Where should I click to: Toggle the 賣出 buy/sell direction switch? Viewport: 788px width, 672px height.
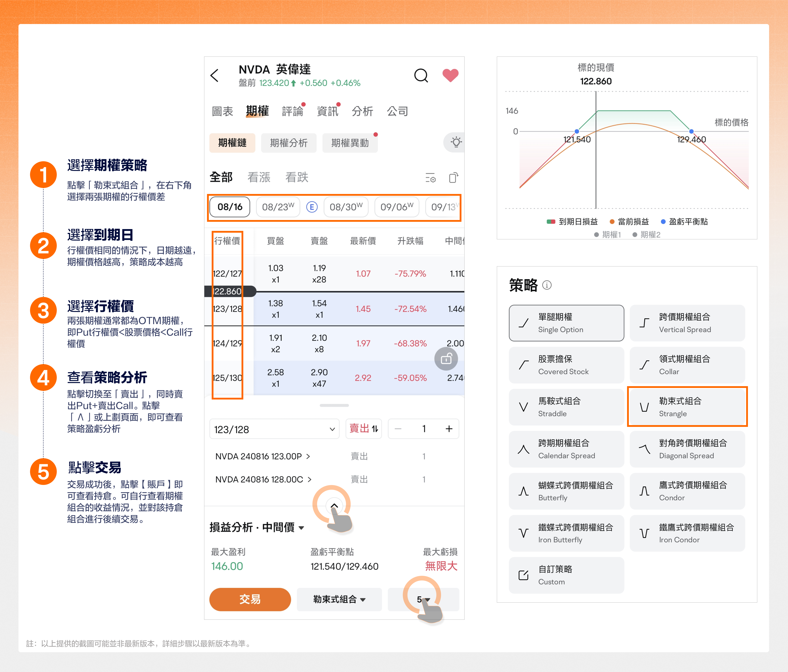pos(364,429)
